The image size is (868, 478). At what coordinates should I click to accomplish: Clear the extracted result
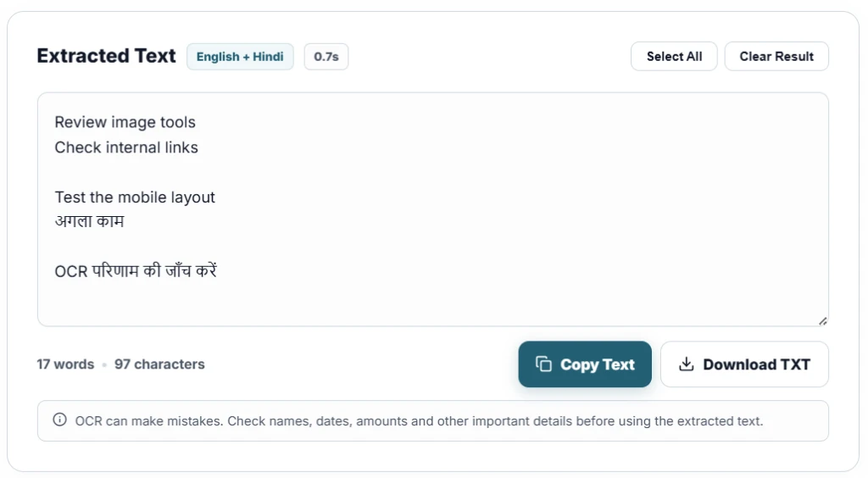[x=776, y=57]
